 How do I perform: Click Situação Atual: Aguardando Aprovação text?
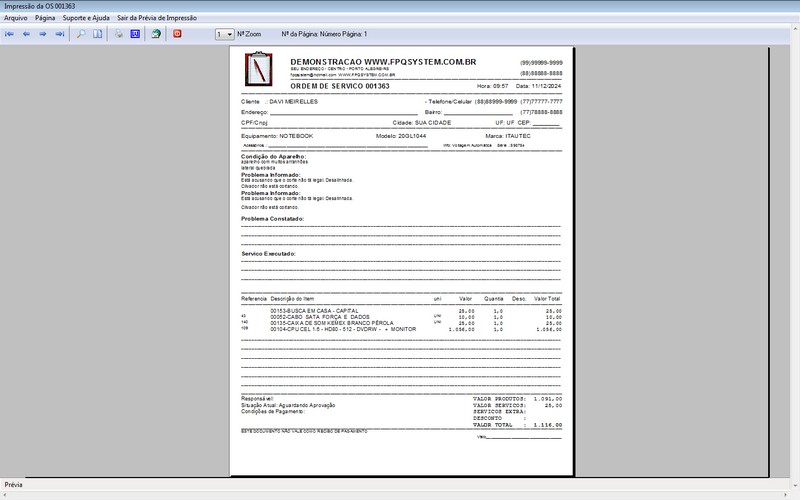click(288, 405)
